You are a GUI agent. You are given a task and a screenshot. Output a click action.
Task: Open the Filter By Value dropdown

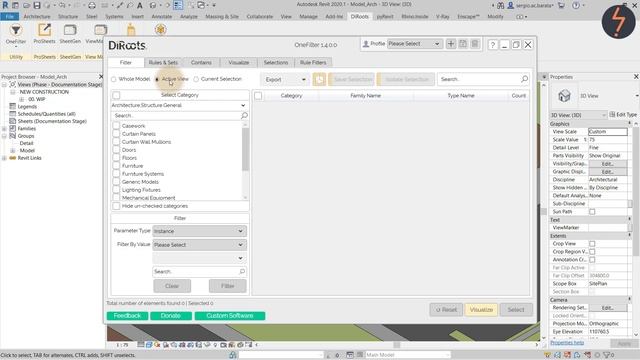pos(199,245)
